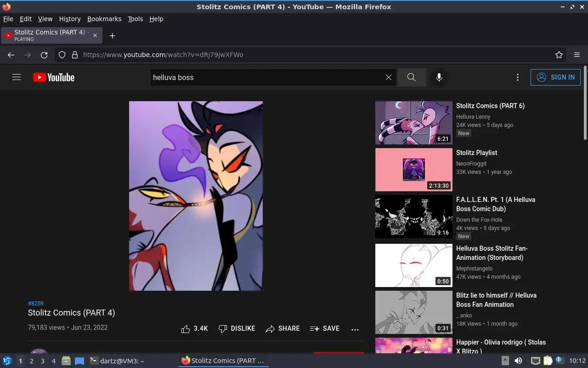Click the YouTube logo to go home

click(54, 77)
